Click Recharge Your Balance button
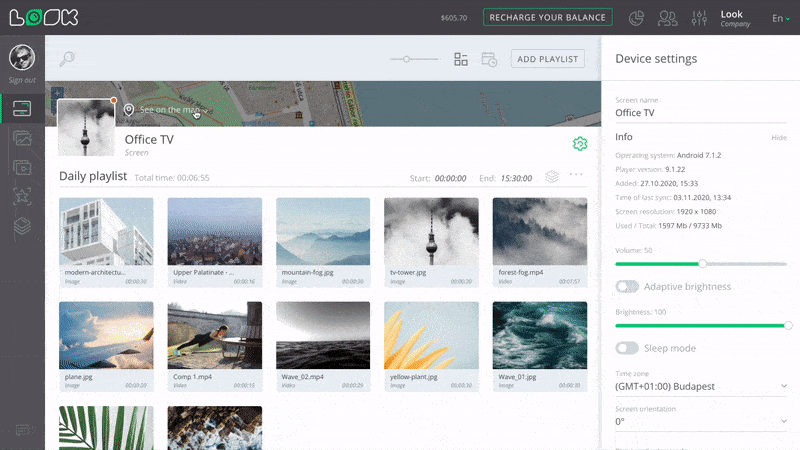 [x=548, y=17]
